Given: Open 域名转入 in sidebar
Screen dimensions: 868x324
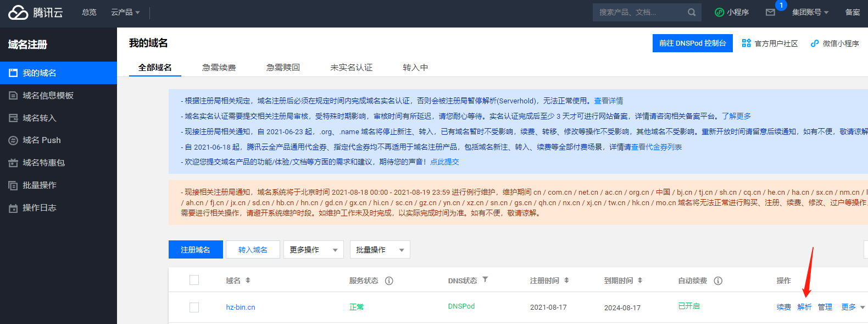Looking at the screenshot, I should (58, 118).
